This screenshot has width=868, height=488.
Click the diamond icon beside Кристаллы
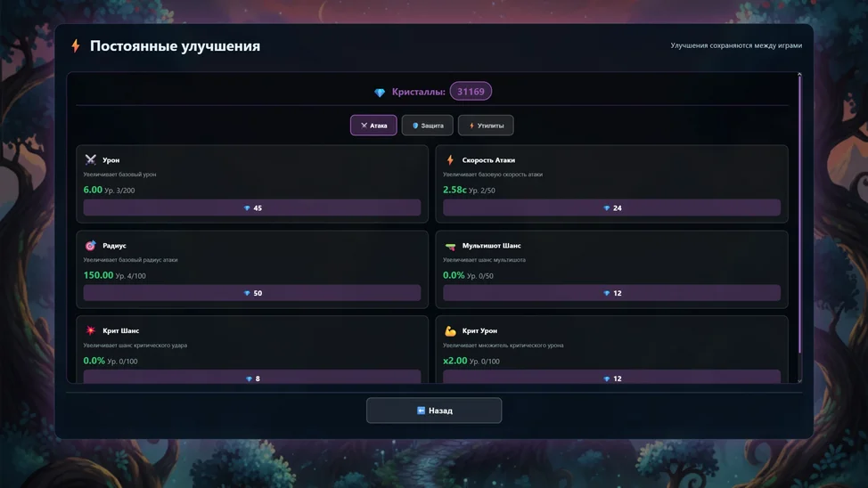click(380, 93)
